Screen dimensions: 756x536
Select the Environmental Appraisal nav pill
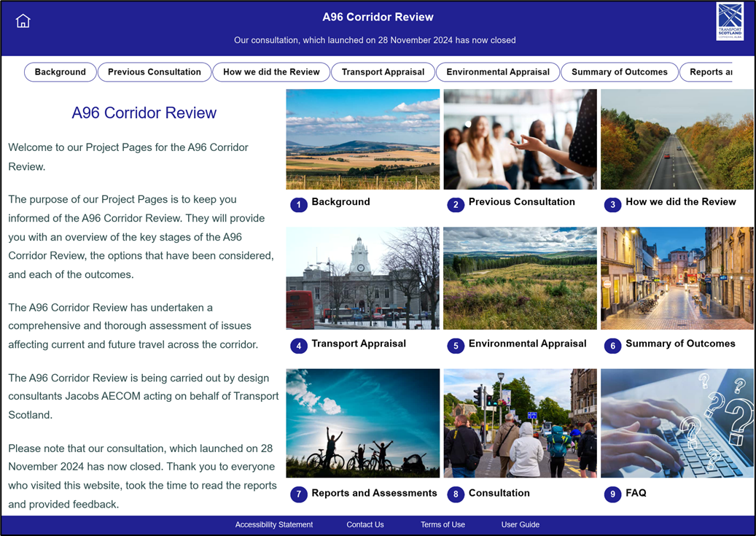tap(498, 72)
